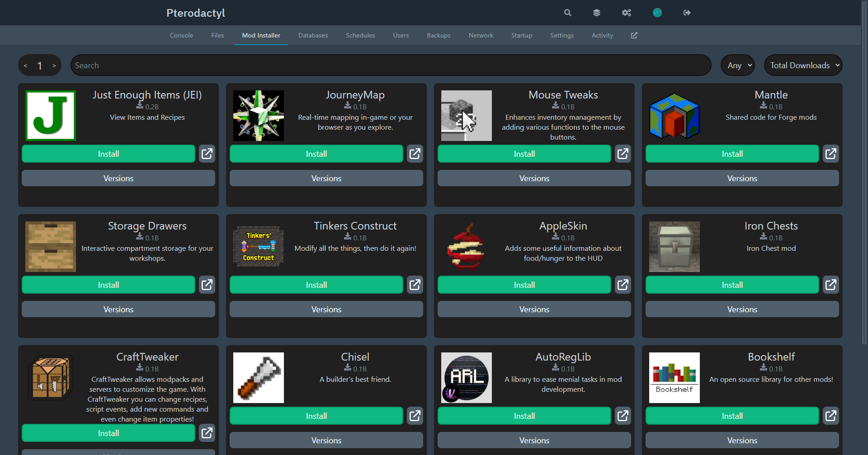Image resolution: width=868 pixels, height=455 pixels.
Task: Open admin gears icon in header
Action: 626,13
